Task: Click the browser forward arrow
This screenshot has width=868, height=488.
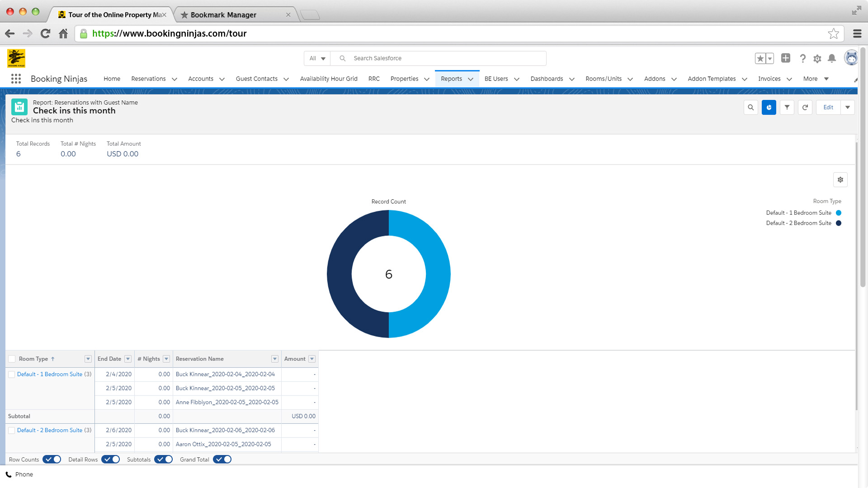Action: pyautogui.click(x=28, y=33)
